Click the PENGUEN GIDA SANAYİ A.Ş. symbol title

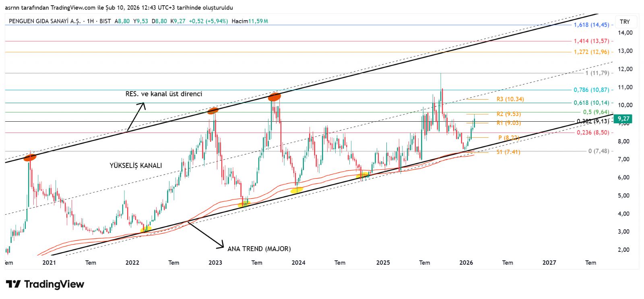point(45,21)
